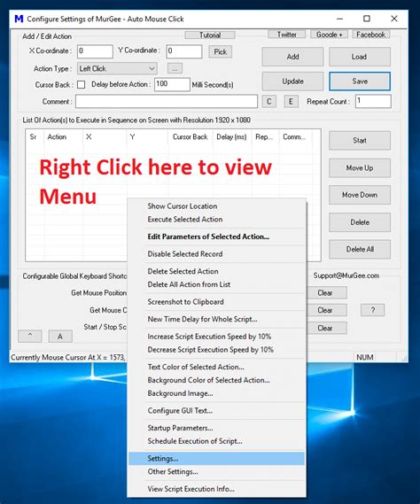Click the NUM status bar indicator
Viewport: 420px width, 504px height.
click(x=365, y=358)
